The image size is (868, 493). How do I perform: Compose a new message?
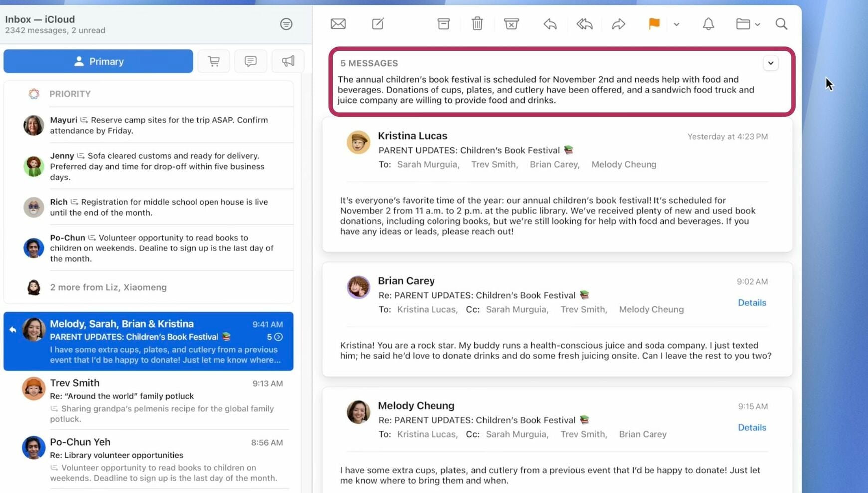click(x=378, y=24)
